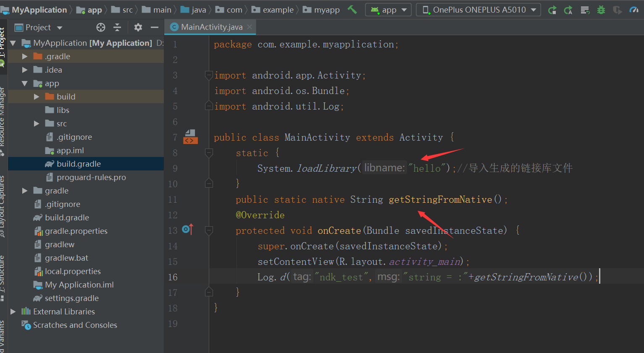This screenshot has height=353, width=644.
Task: Click the Make Project hammer icon
Action: click(x=352, y=9)
